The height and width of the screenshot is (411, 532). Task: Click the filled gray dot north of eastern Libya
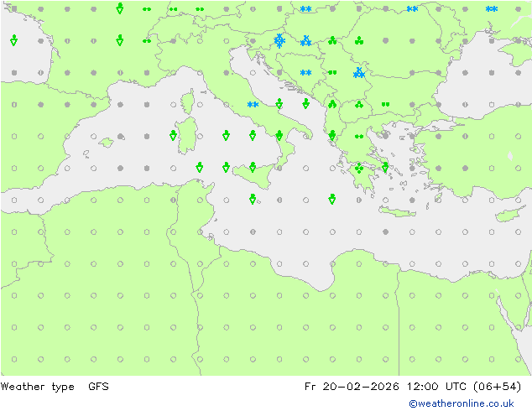coord(385,232)
